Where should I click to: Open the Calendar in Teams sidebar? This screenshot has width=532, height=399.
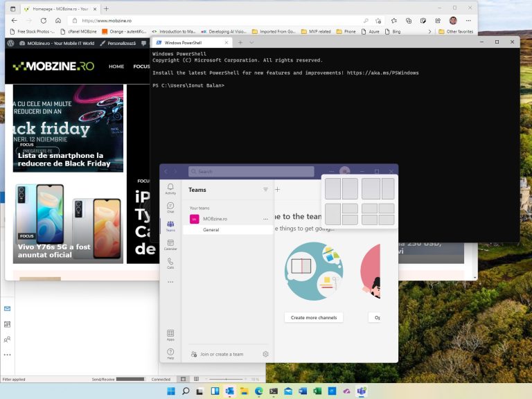tap(170, 245)
